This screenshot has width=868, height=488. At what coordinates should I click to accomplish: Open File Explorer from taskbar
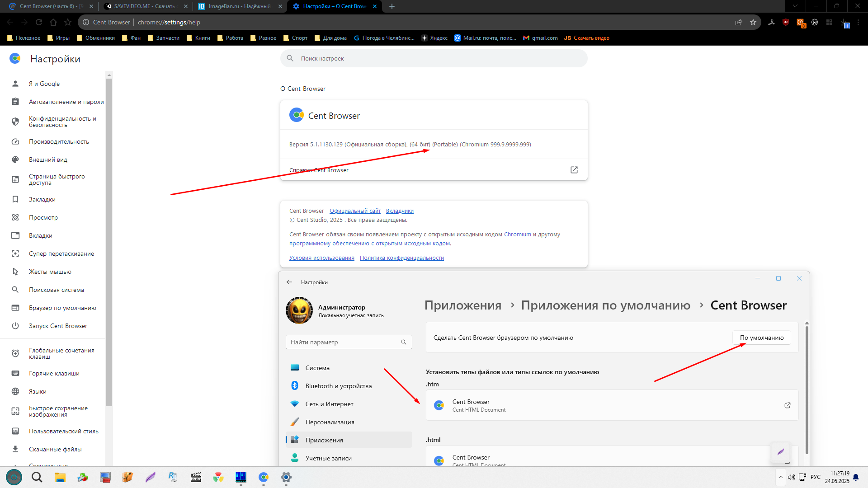(x=60, y=477)
